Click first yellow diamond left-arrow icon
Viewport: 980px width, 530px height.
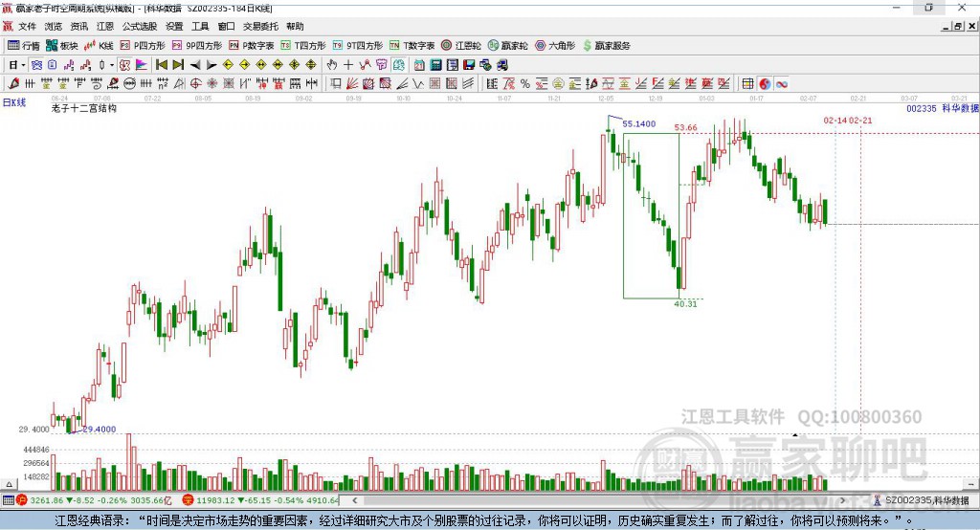[x=228, y=65]
